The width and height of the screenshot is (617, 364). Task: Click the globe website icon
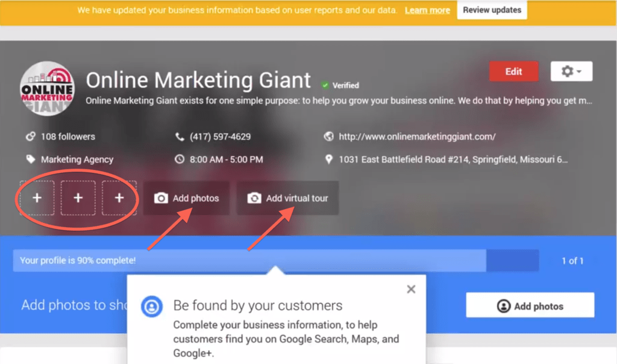(328, 137)
